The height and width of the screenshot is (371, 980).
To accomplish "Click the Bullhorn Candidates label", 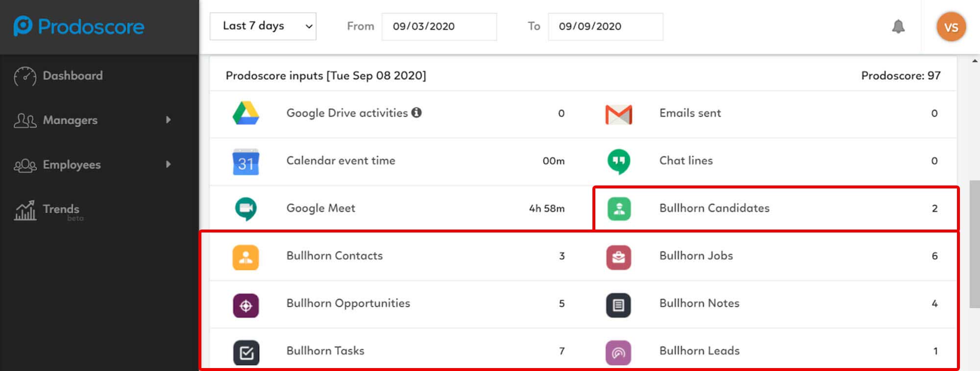I will [x=714, y=208].
